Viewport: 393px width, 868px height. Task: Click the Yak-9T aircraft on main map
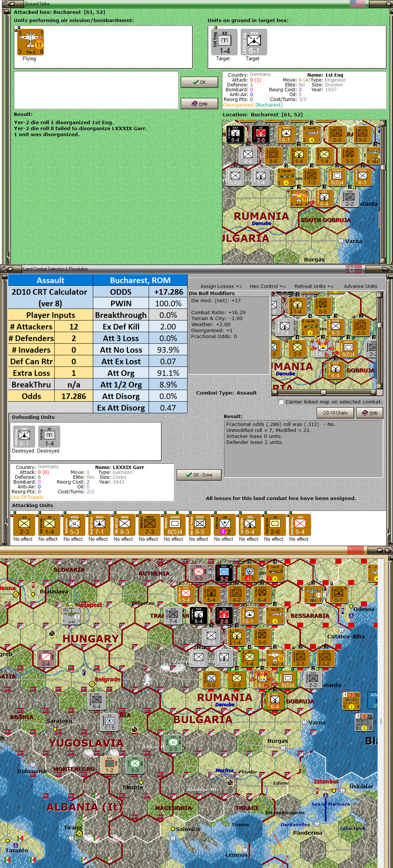[x=275, y=573]
